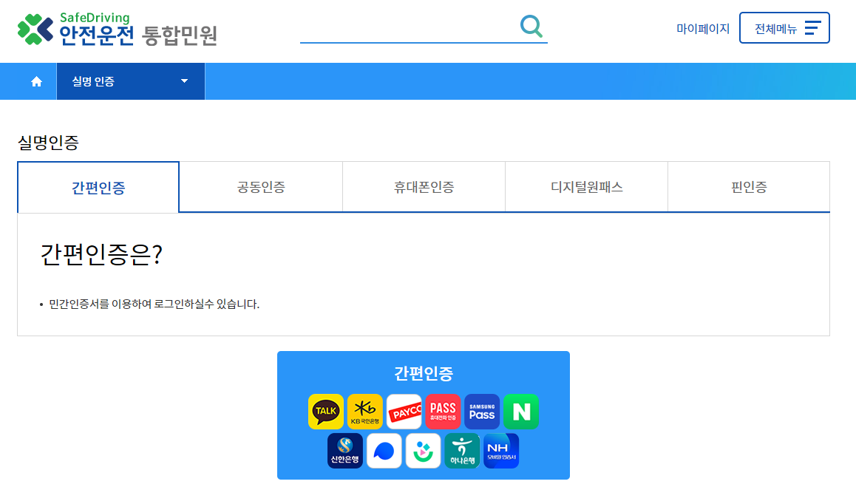Choose the 신한은행 icon
Viewport: 856px width, 504px height.
point(345,451)
